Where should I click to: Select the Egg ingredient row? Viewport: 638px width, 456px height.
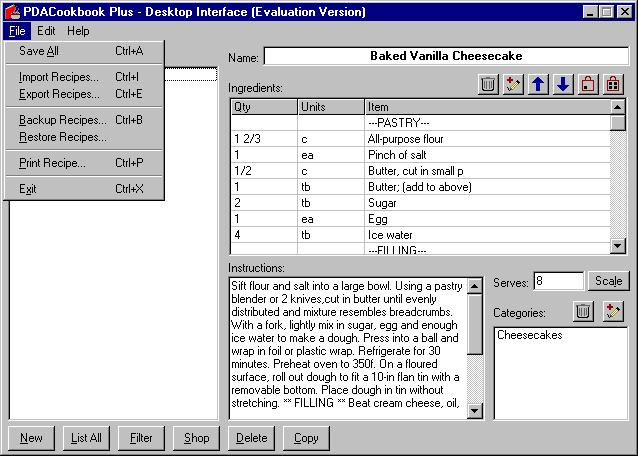[x=421, y=219]
